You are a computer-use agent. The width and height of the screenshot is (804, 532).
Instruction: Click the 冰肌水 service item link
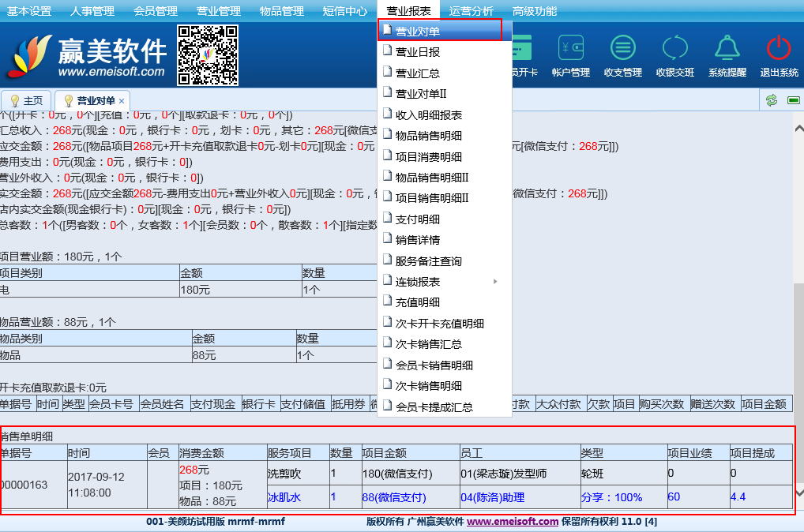coord(284,497)
